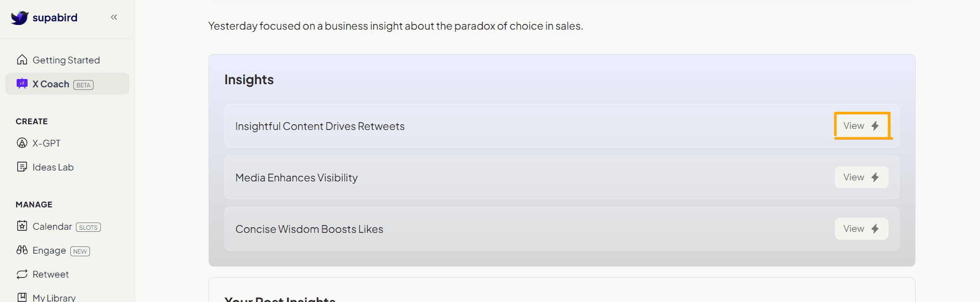
Task: Collapse the sidebar with double-chevron
Action: pos(114,17)
